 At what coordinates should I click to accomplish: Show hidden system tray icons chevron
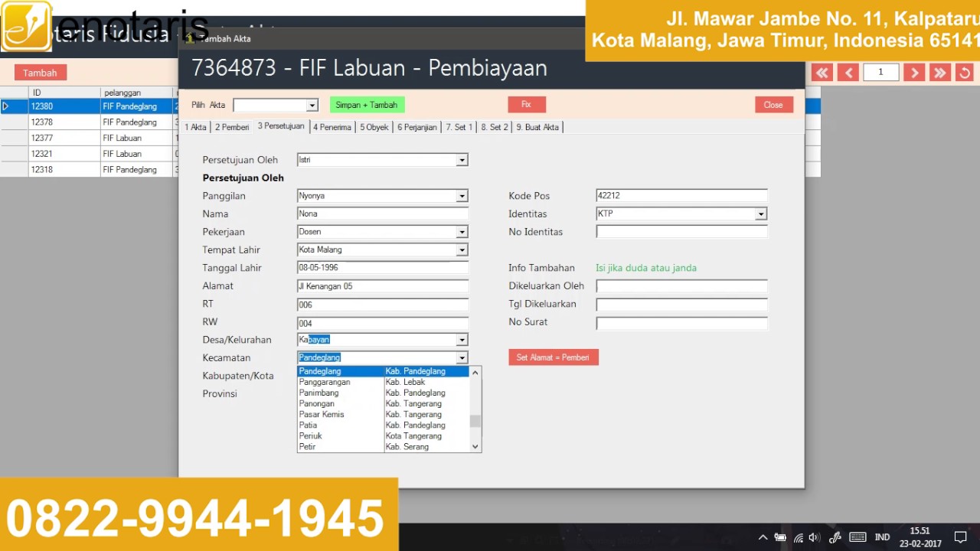pyautogui.click(x=763, y=537)
